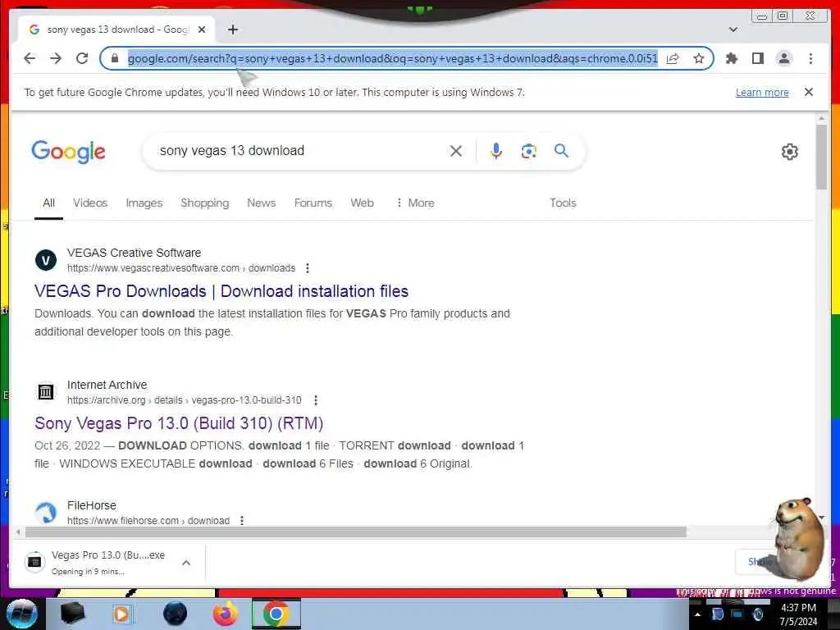Open Sony Vegas Pro 13.0 (Build 310) result

point(179,423)
